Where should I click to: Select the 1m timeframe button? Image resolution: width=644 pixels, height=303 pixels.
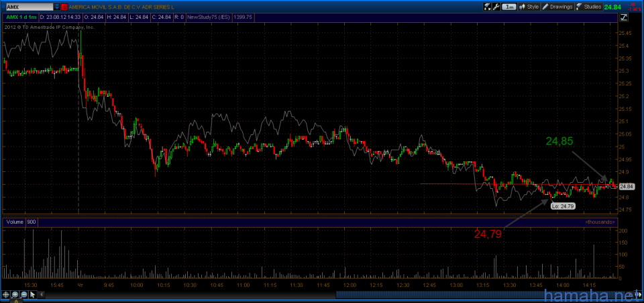(510, 6)
